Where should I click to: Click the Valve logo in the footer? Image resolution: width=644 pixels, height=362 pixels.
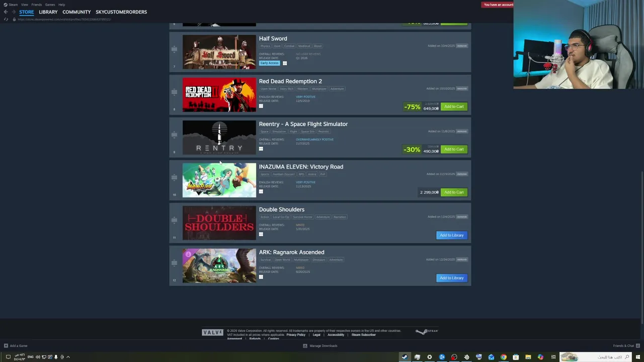[x=212, y=332]
